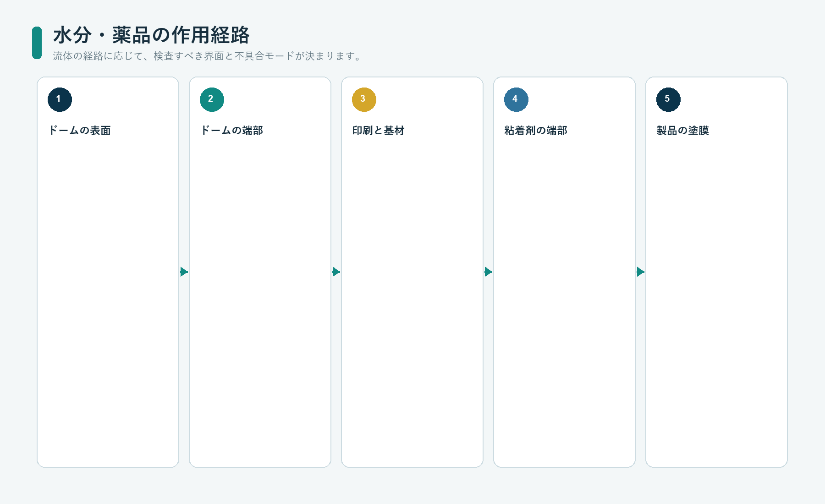Click the blue step 4 badge
The image size is (825, 504).
pos(516,99)
